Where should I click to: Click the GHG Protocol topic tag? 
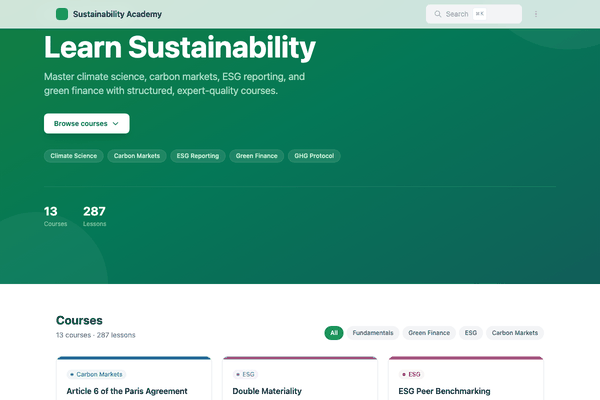pos(315,156)
